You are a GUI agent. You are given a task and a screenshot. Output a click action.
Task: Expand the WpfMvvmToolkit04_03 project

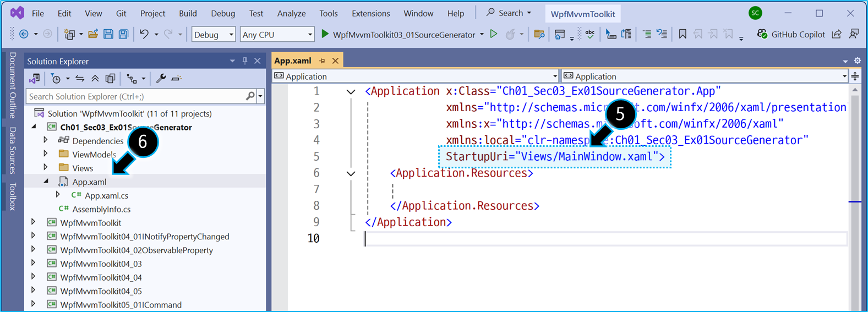tap(34, 263)
